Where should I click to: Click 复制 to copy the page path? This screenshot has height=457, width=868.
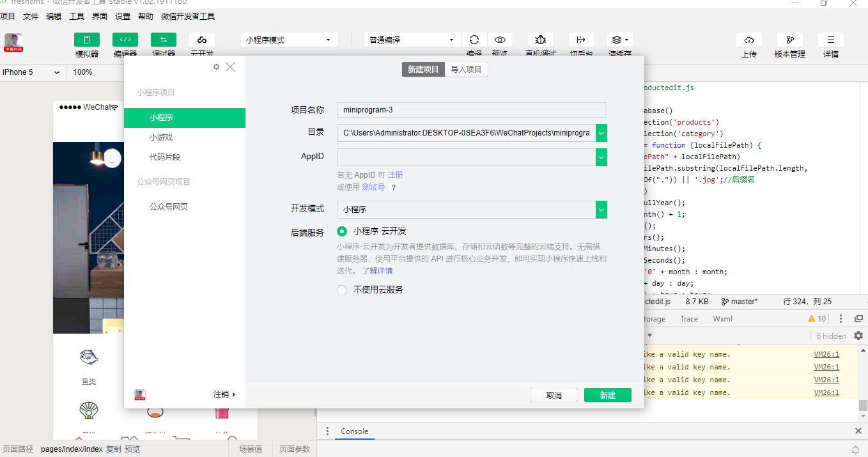[113, 449]
